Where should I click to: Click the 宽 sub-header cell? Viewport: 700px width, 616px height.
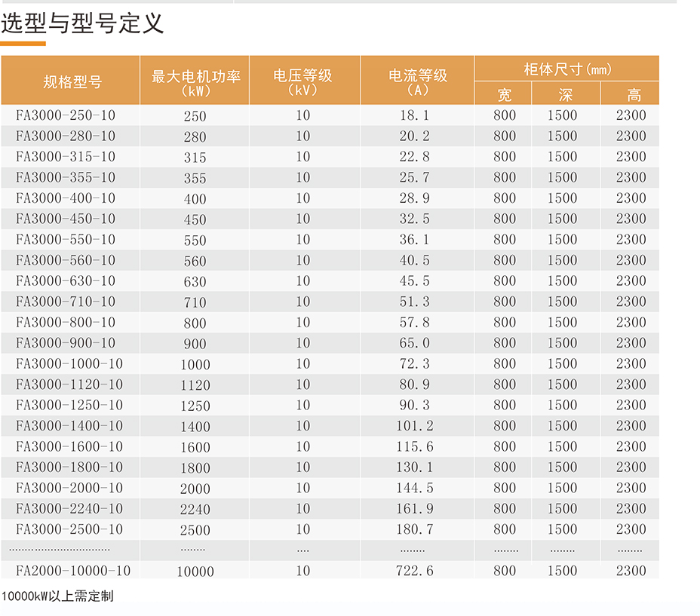point(504,95)
